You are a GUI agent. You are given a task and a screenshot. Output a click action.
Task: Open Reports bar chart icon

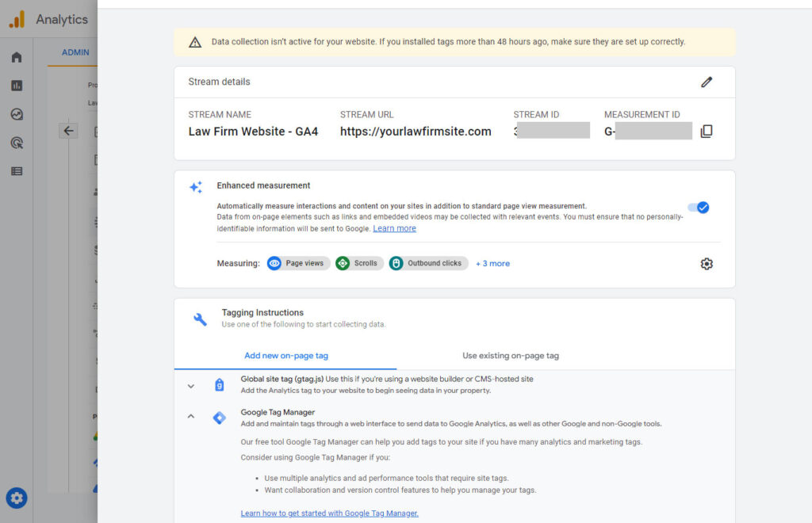click(x=17, y=86)
